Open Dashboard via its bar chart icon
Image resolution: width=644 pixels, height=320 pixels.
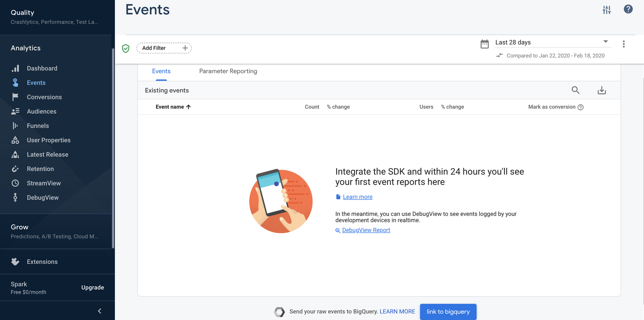coord(15,68)
